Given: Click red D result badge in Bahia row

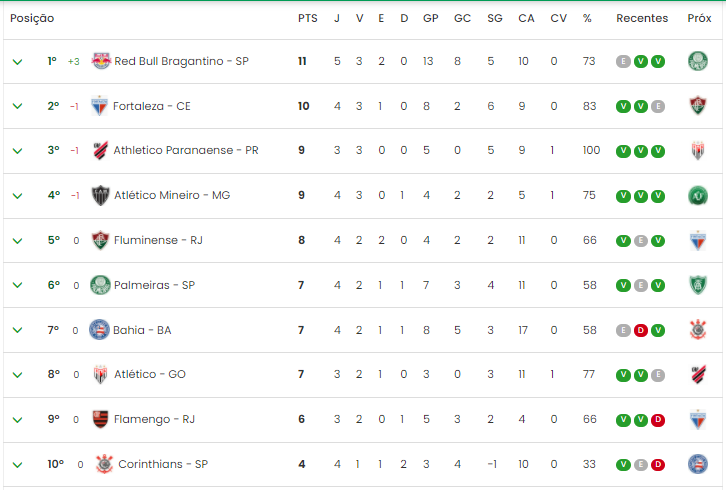Looking at the screenshot, I should pos(640,330).
